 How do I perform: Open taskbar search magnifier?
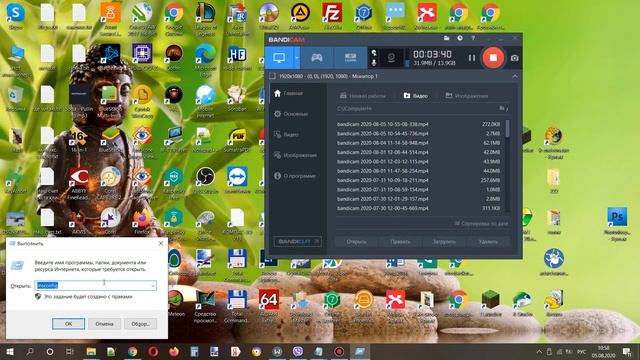tap(30, 351)
